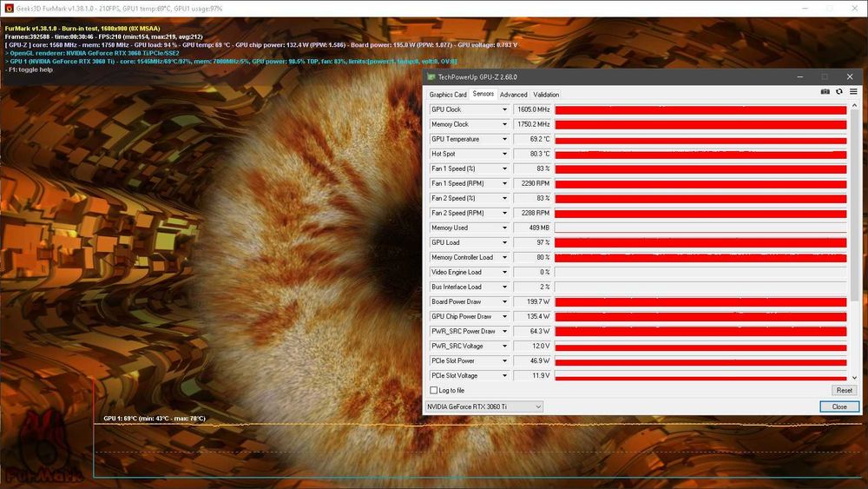Click GPU-Z app icon in title bar
868x489 pixels.
[x=431, y=77]
